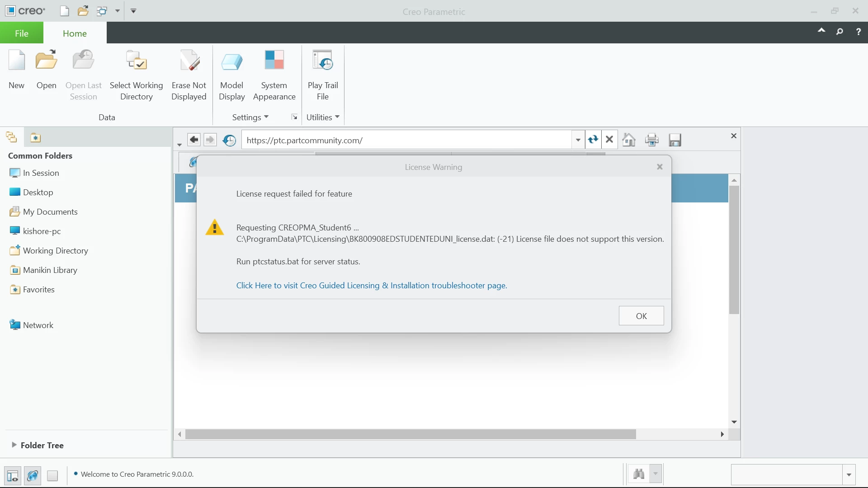Open Creo Guided Licensing troubleshooter link

click(371, 286)
